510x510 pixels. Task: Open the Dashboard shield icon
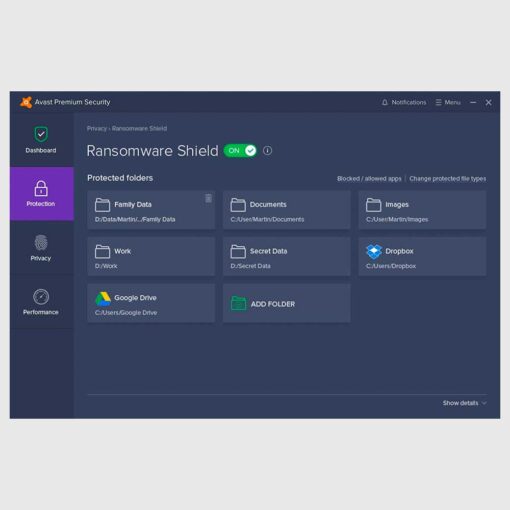[41, 134]
